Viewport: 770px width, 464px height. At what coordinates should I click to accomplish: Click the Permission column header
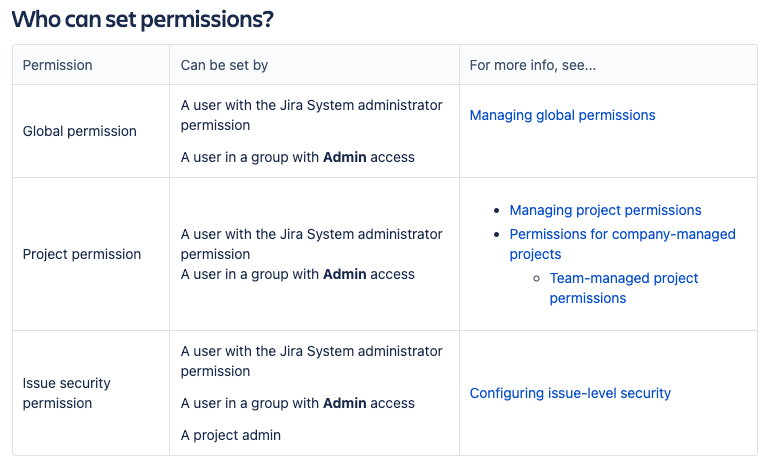[57, 65]
